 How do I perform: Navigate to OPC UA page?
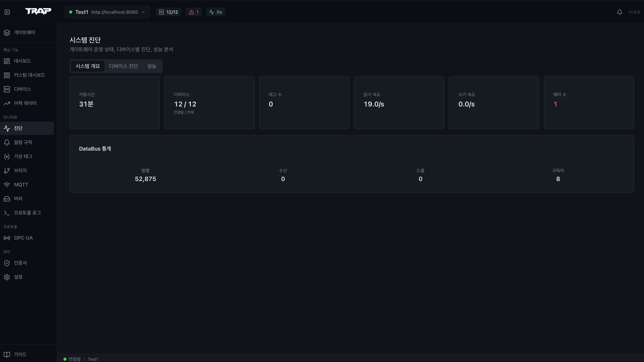(23, 238)
